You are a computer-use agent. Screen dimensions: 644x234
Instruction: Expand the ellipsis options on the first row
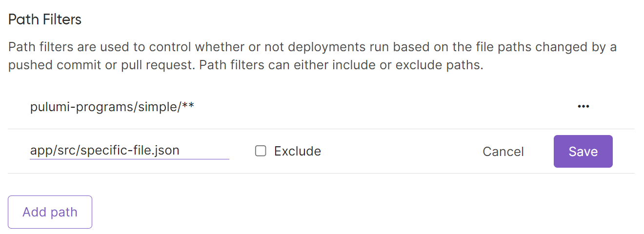pos(583,107)
